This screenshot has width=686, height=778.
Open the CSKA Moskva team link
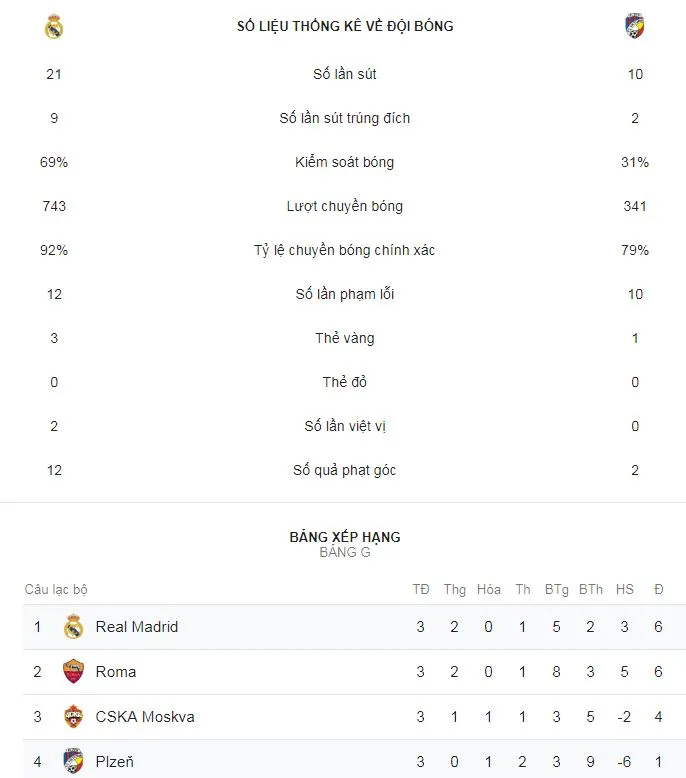(x=145, y=717)
